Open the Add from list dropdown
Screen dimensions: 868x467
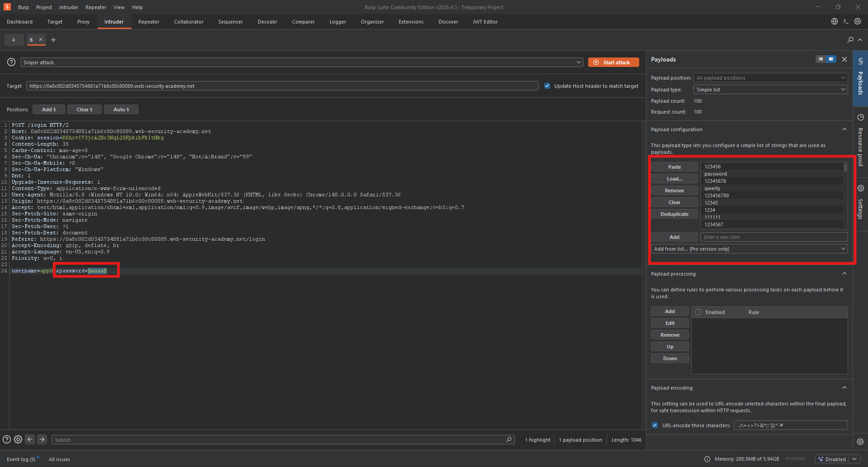[750, 249]
